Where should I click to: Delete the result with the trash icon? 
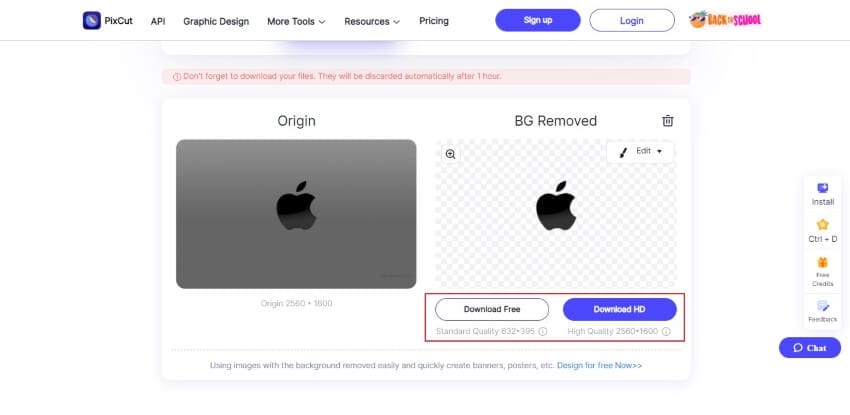click(x=668, y=121)
